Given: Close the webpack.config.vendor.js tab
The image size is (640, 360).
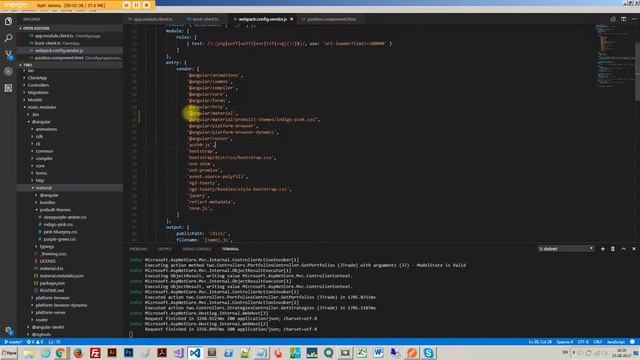Looking at the screenshot, I should tap(291, 19).
